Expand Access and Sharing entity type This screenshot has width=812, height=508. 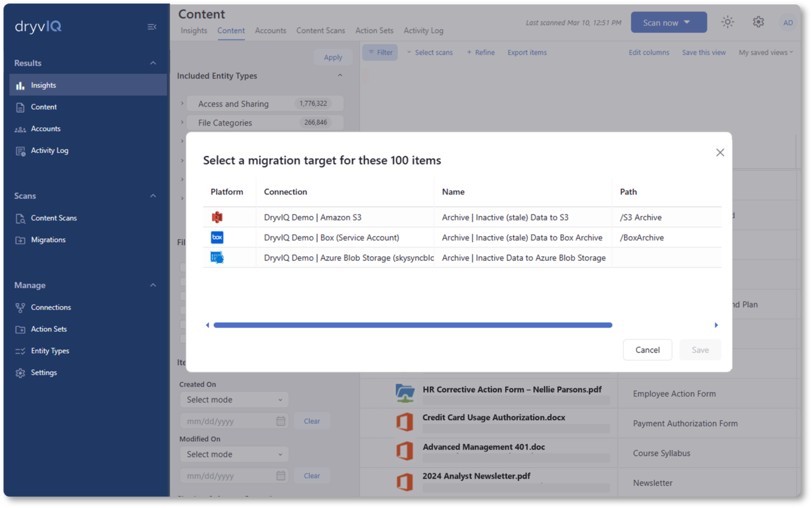coord(182,103)
